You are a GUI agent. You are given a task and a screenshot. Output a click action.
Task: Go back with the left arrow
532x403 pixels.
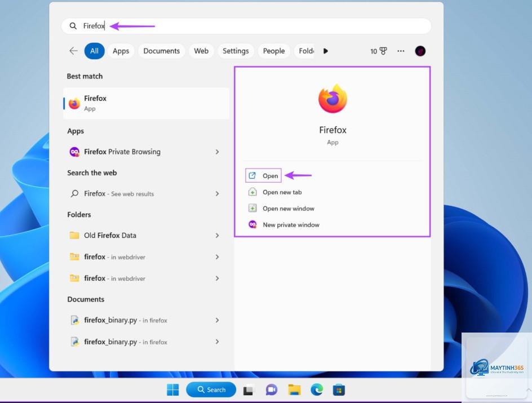point(73,51)
